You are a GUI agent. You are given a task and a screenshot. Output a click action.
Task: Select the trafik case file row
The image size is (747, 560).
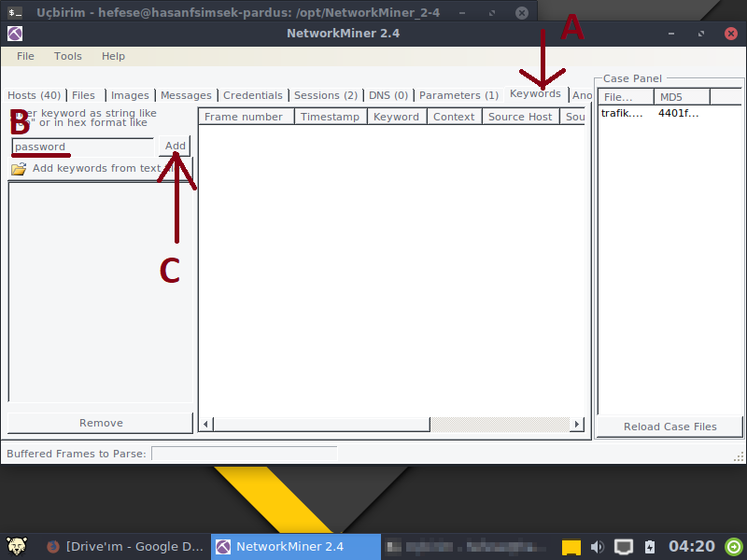coord(669,113)
